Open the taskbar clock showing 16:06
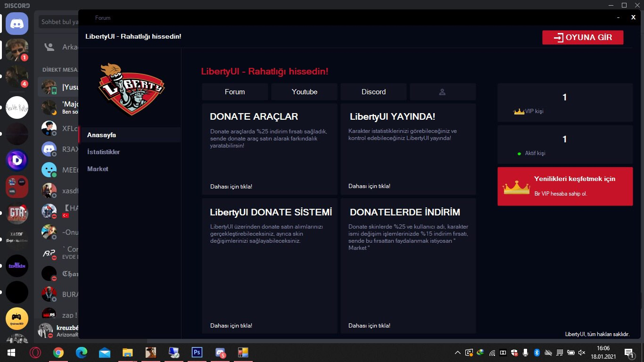This screenshot has width=644, height=362. (603, 353)
